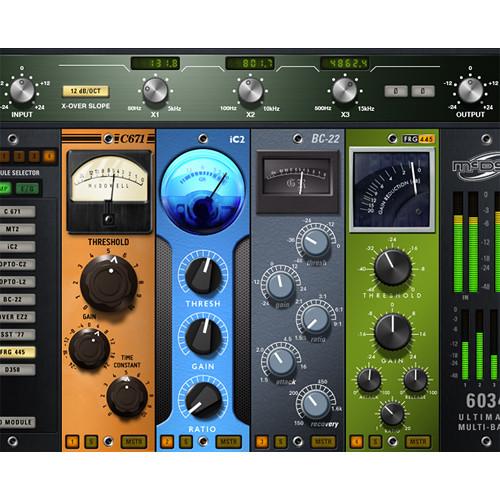
Task: Toggle MSTR button on the iC2 band
Action: (229, 442)
